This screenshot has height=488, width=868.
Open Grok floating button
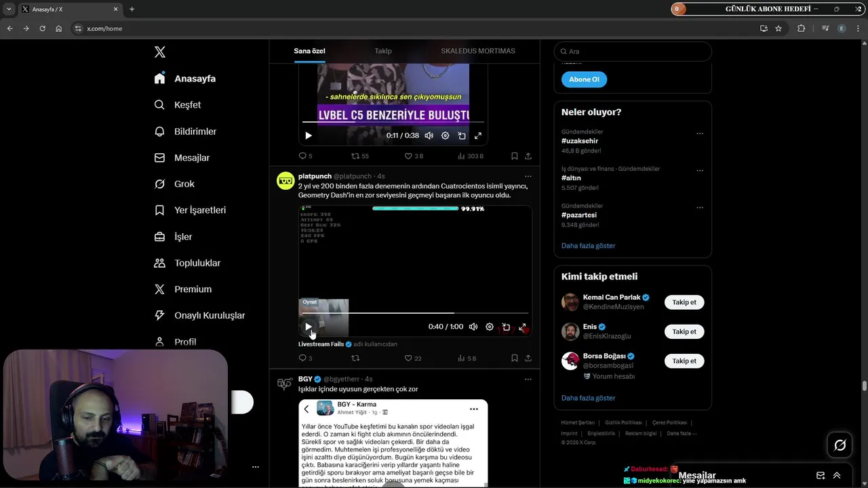click(840, 445)
